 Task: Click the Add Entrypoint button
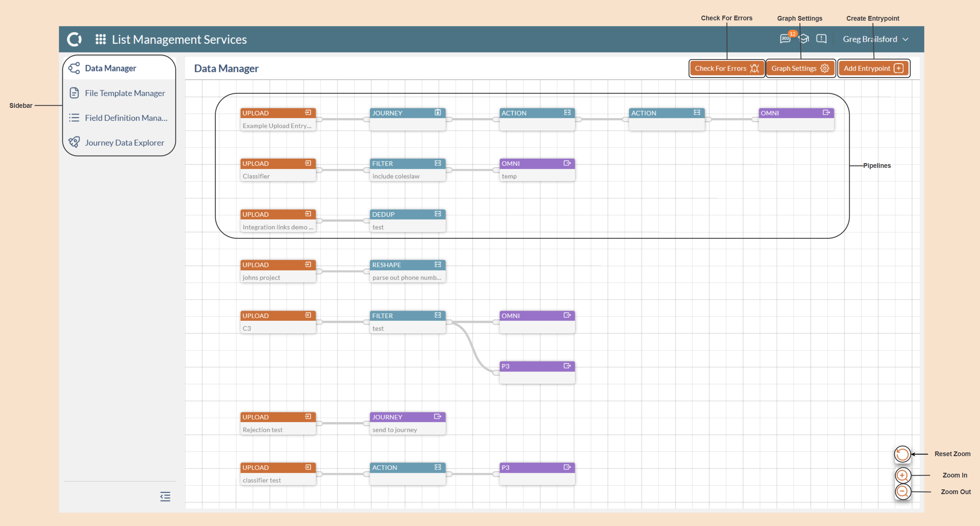point(873,69)
